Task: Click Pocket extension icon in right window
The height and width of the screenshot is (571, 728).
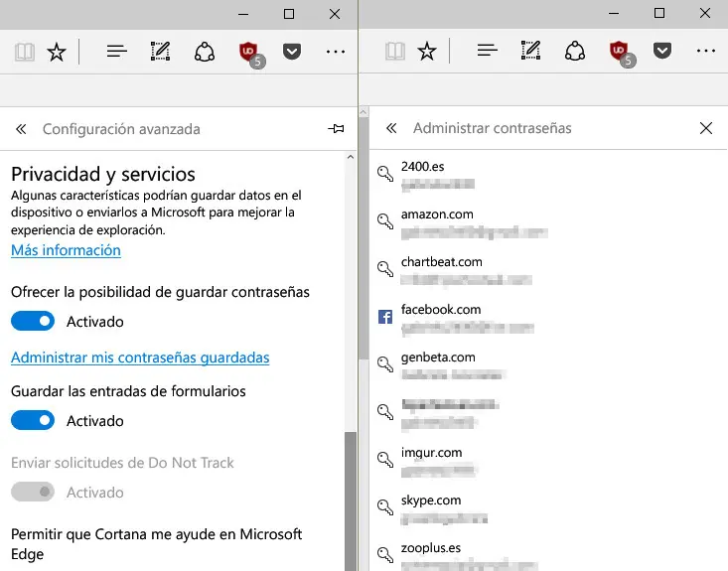Action: click(x=662, y=50)
